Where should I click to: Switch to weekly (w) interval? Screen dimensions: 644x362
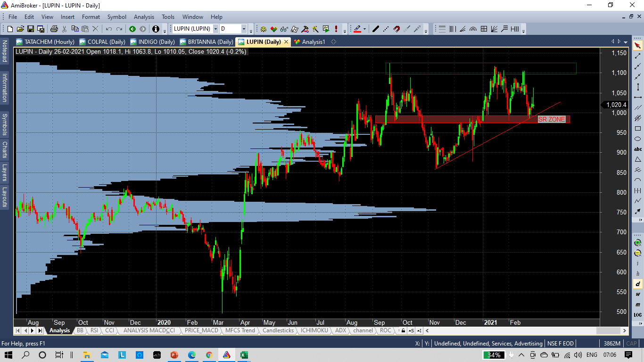coord(637,294)
